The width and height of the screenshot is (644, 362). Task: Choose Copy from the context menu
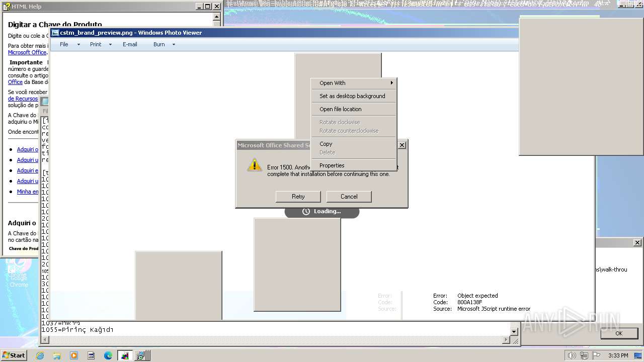point(354,144)
